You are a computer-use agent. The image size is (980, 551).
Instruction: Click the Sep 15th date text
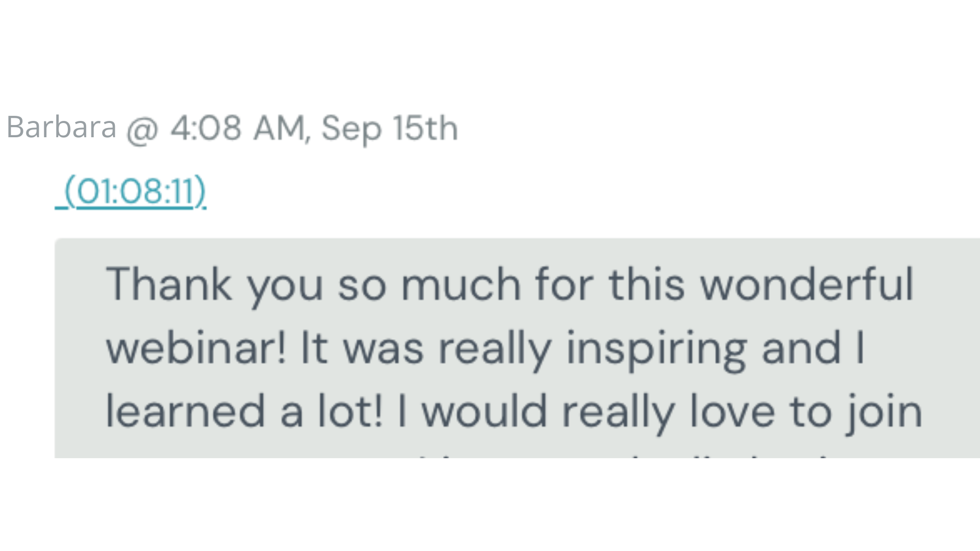tap(389, 128)
